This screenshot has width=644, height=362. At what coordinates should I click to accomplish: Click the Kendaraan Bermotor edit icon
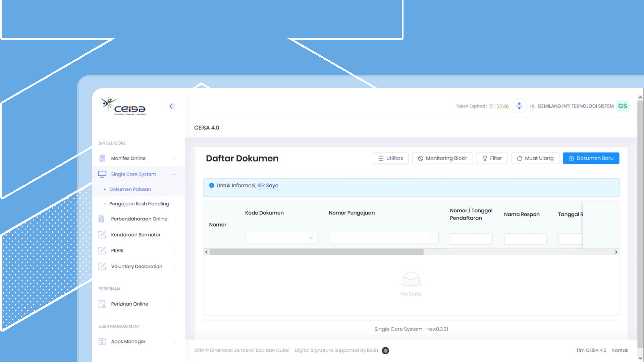[102, 235]
